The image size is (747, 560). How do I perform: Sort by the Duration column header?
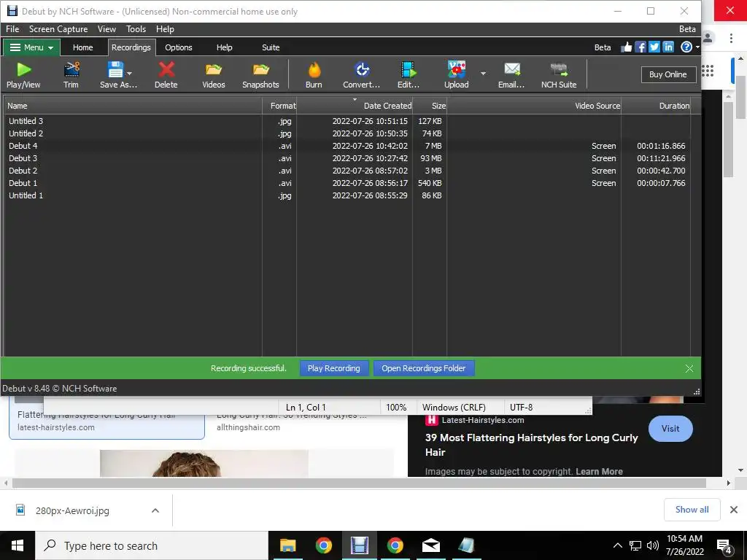click(656, 105)
